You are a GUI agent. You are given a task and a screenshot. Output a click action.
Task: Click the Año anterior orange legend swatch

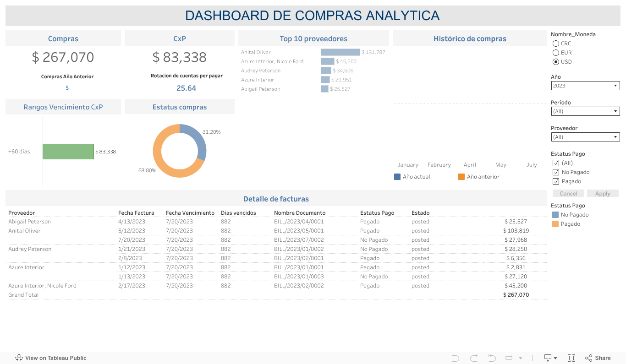pos(461,177)
